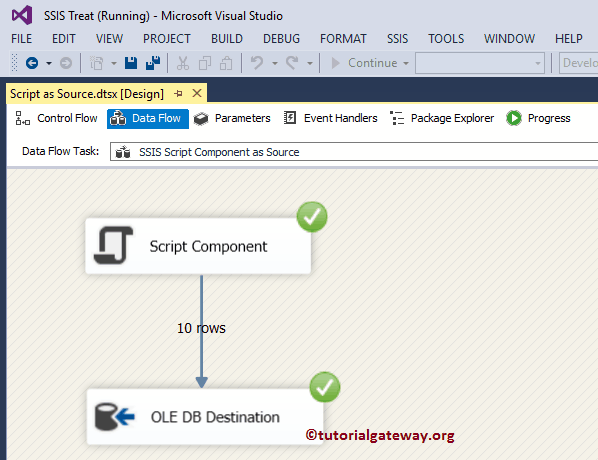598x460 pixels.
Task: Click the Visual Studio logo icon
Action: point(22,15)
